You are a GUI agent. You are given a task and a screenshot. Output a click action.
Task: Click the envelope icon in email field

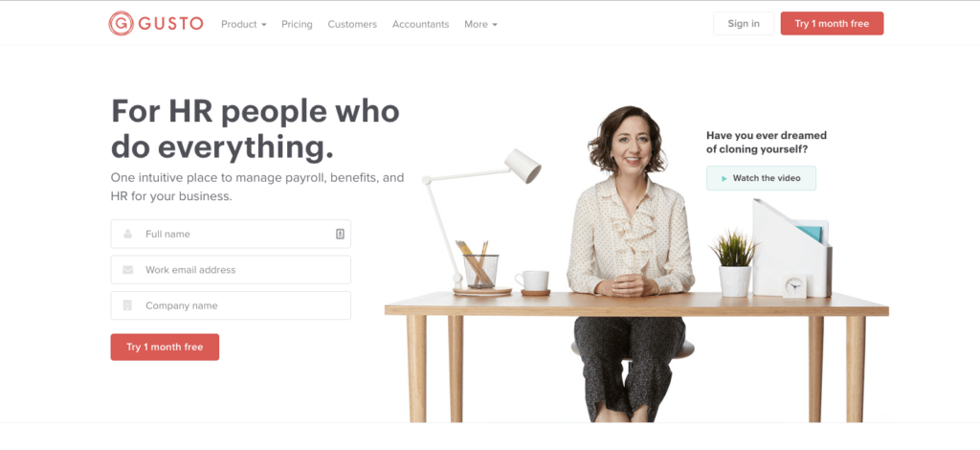point(127,270)
